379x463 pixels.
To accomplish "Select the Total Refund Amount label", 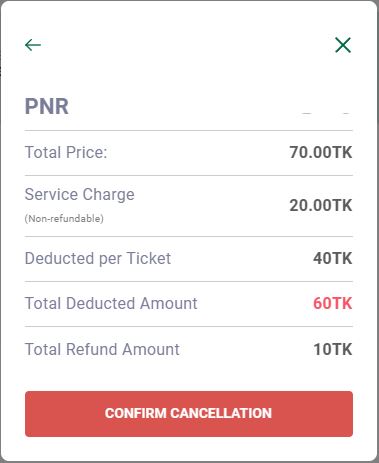I will click(x=102, y=349).
